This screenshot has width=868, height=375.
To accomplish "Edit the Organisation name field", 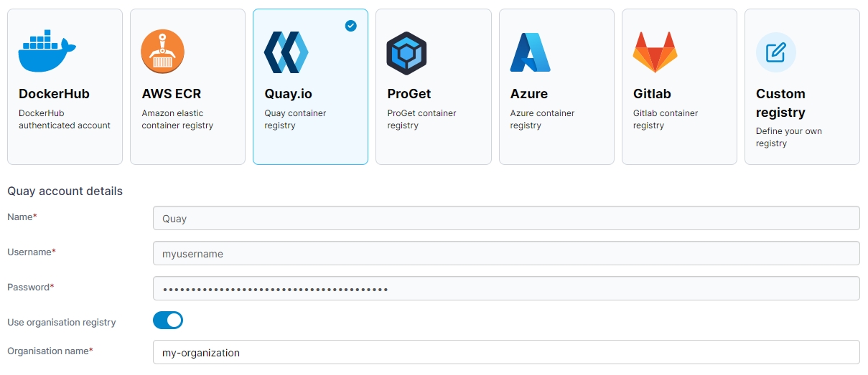I will click(506, 353).
